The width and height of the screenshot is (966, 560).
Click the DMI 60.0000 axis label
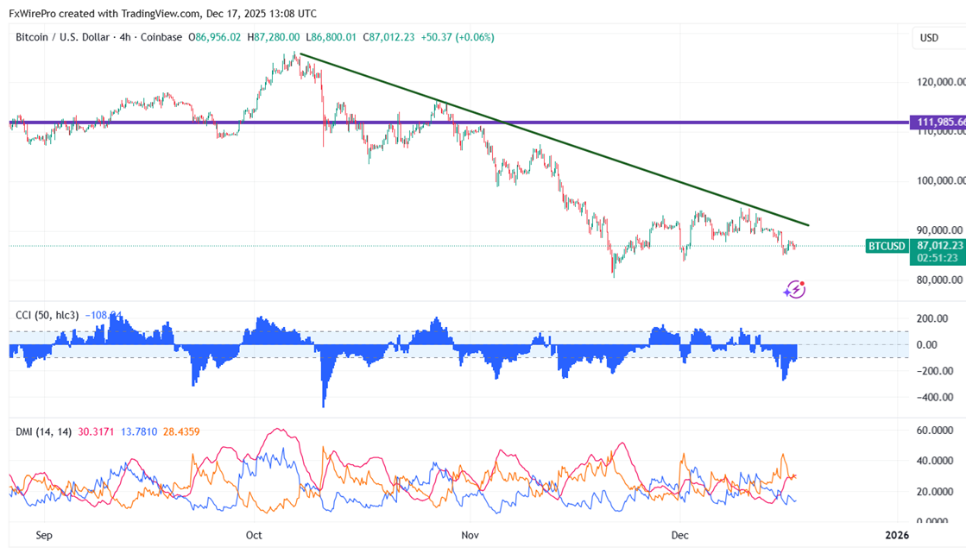[x=935, y=430]
